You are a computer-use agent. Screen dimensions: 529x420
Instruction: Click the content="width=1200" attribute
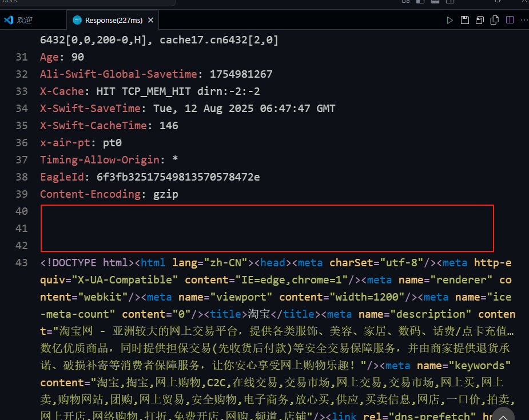point(342,297)
